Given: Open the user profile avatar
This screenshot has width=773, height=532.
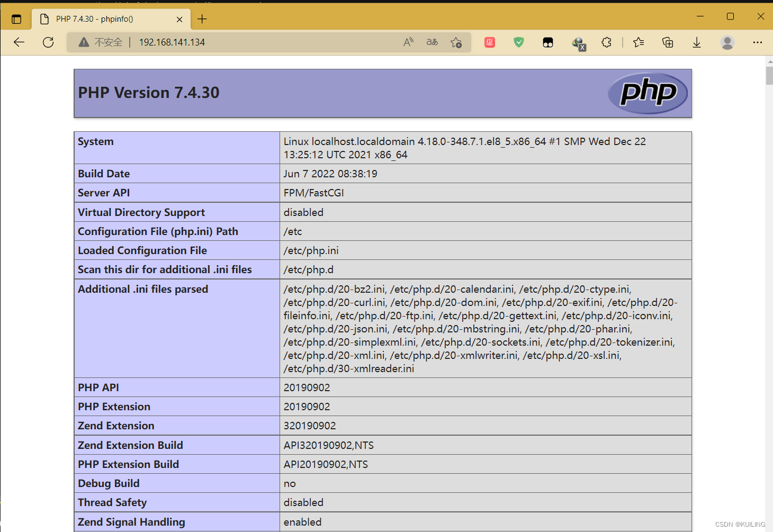Looking at the screenshot, I should [x=727, y=42].
